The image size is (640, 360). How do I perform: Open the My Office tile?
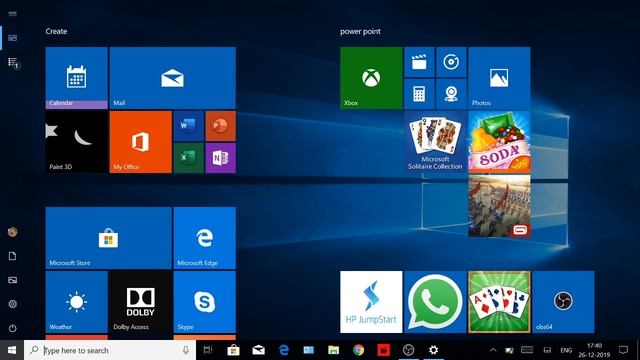[140, 142]
